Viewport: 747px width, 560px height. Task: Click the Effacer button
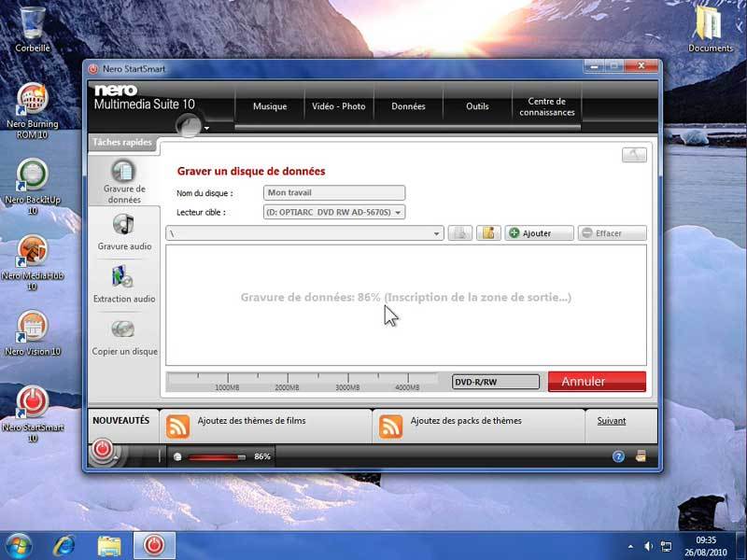coord(613,232)
